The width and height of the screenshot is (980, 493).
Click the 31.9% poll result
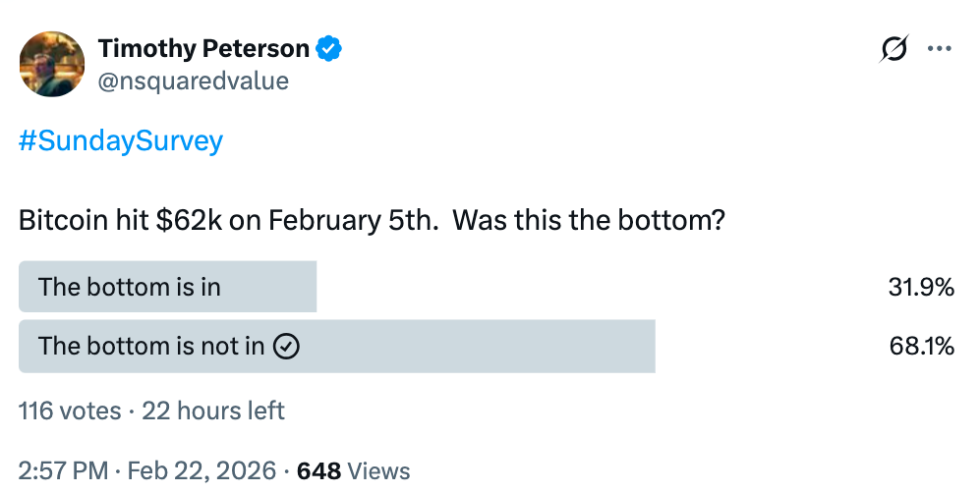coord(920,288)
